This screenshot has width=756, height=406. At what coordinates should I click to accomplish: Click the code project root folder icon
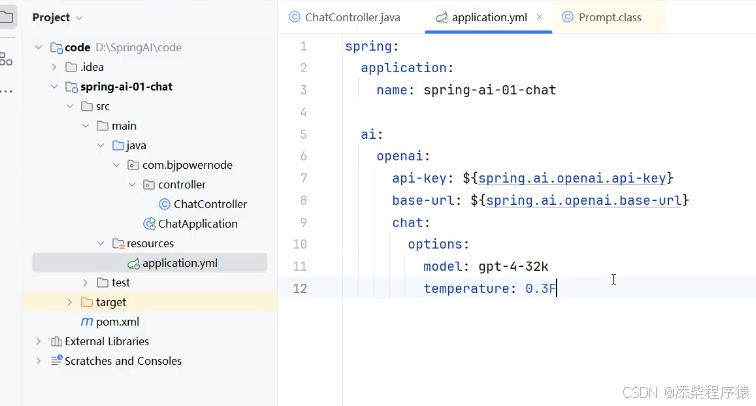(56, 48)
